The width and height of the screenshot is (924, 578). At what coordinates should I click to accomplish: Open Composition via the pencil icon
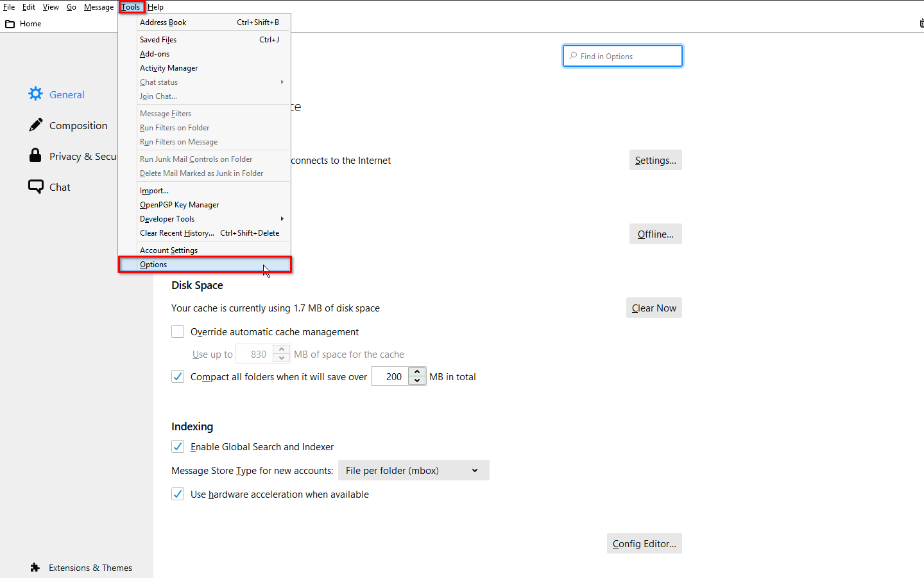(36, 125)
